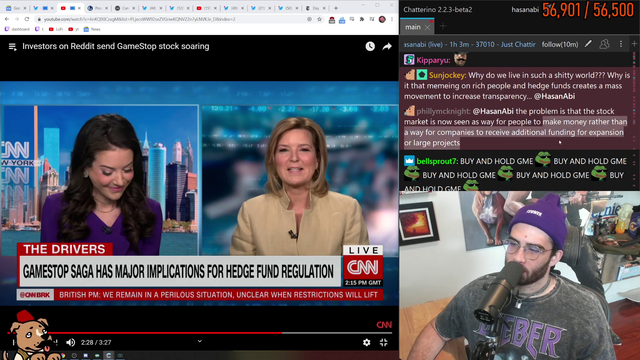Open the yt bookmark
Screen dimensions: 640x360
tap(73, 29)
